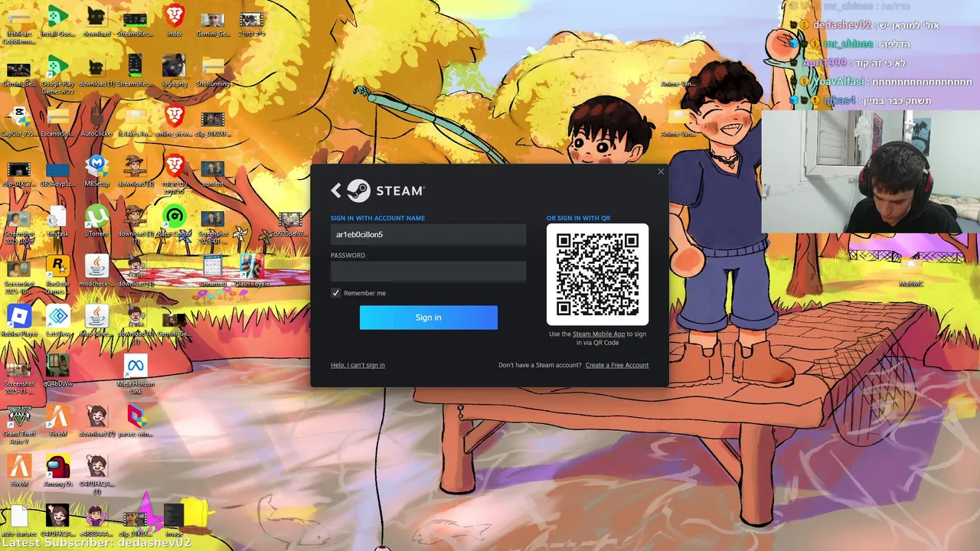The image size is (980, 551).
Task: Click the Steam sign-in QR code
Action: (x=597, y=274)
